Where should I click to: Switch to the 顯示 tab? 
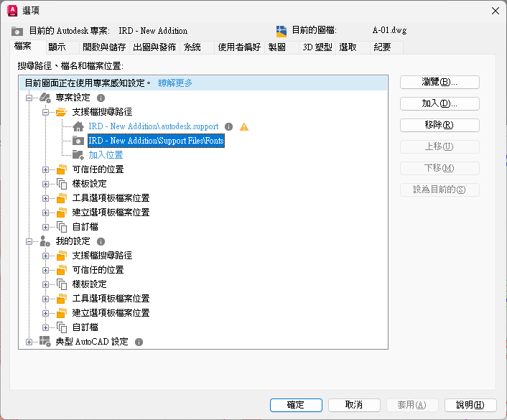click(57, 47)
